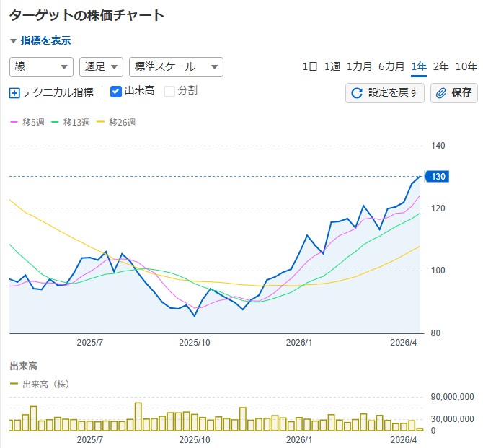Open the 標準スケール scale dropdown
The width and height of the screenshot is (483, 448).
tap(176, 66)
